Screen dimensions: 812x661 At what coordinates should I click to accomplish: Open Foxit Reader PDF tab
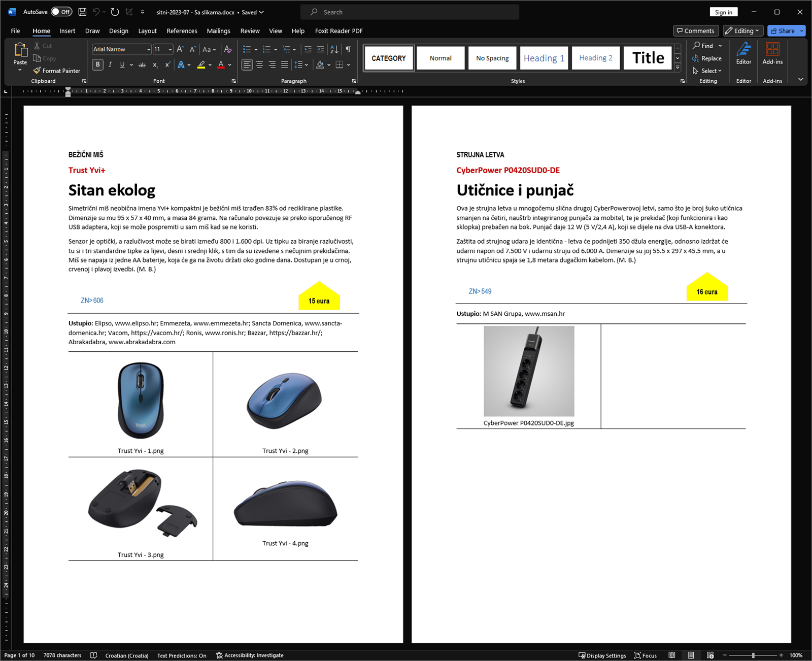point(339,30)
